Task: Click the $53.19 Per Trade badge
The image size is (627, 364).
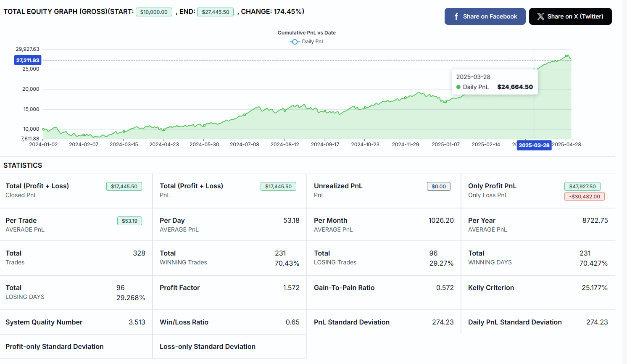Action: [129, 221]
